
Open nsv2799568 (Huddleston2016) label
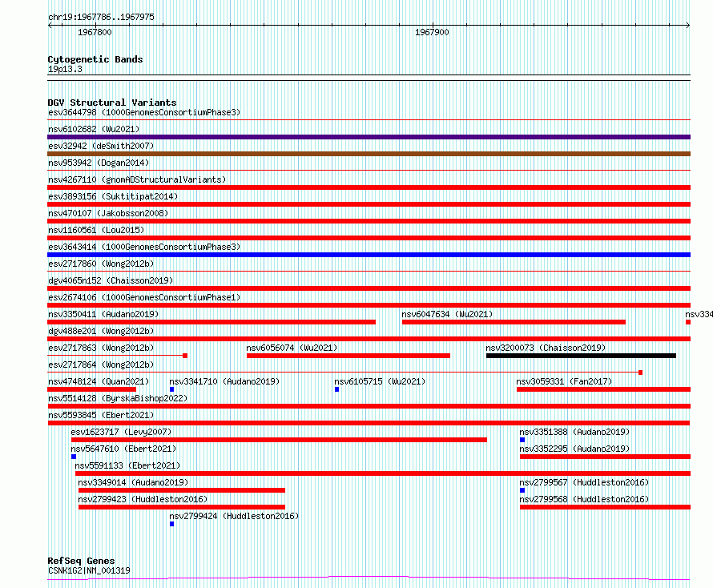tap(584, 499)
